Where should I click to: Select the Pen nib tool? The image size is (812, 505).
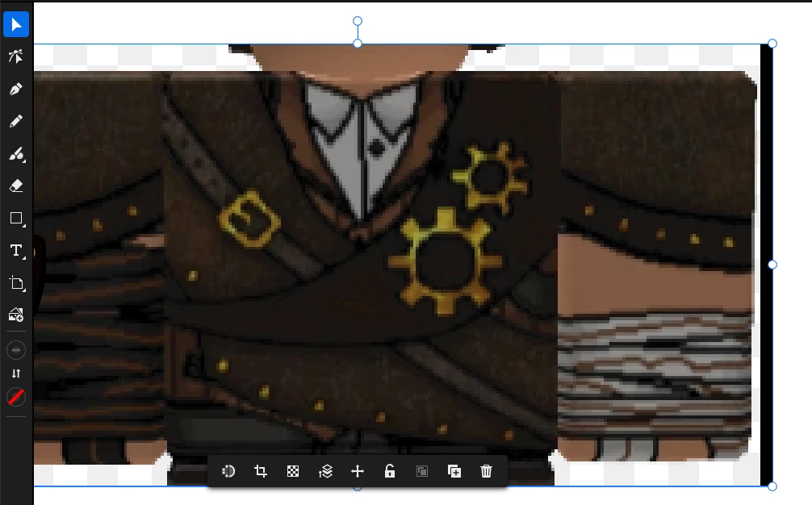coord(16,89)
